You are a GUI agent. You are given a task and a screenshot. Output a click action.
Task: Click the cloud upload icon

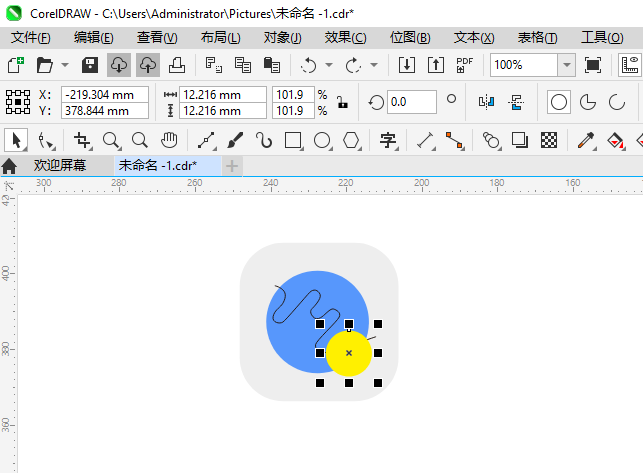(x=148, y=65)
